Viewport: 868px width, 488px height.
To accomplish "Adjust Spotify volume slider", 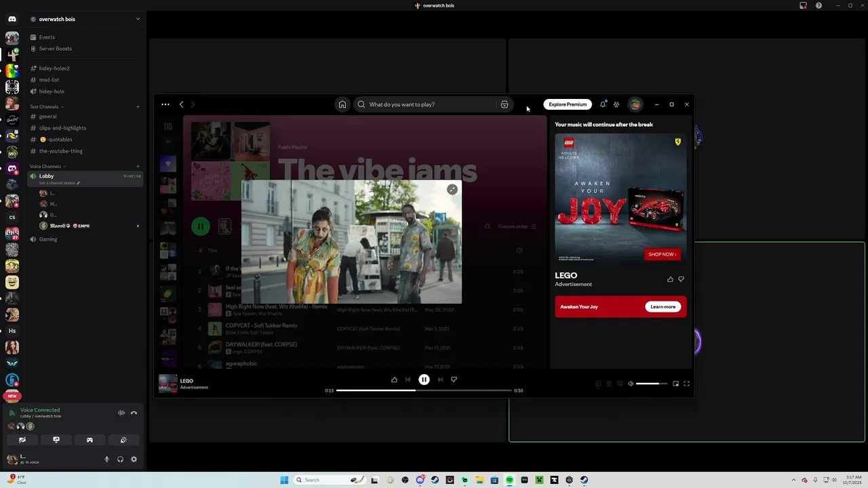I will tap(652, 384).
